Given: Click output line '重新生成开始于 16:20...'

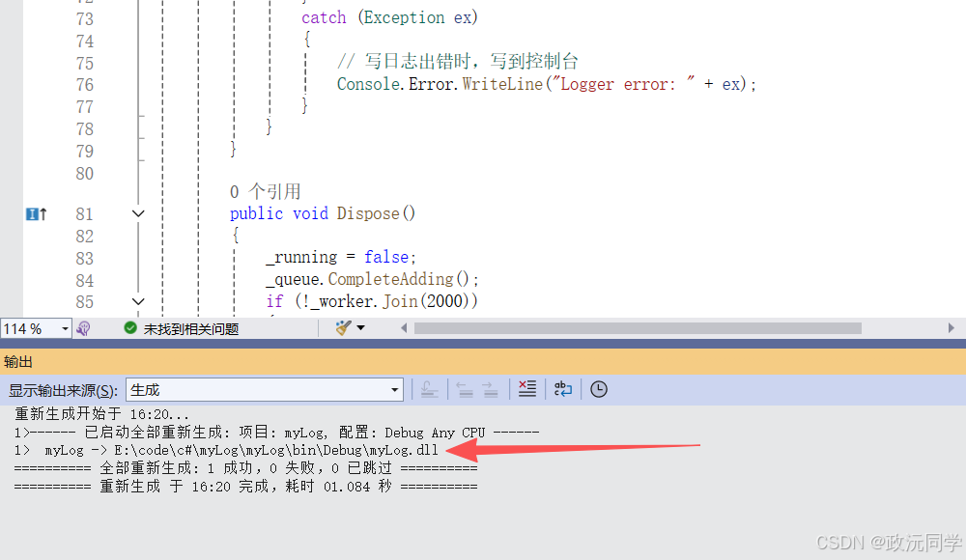Looking at the screenshot, I should 101,414.
